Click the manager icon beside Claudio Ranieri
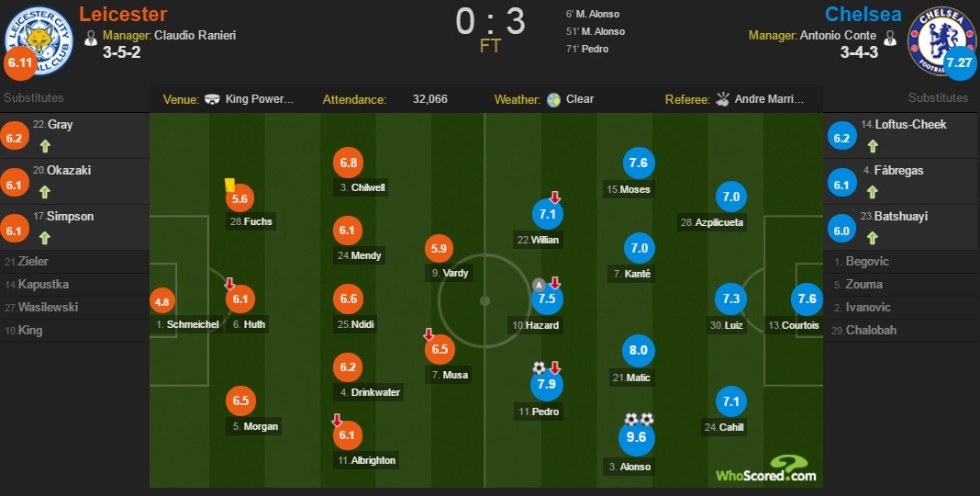 pos(90,37)
